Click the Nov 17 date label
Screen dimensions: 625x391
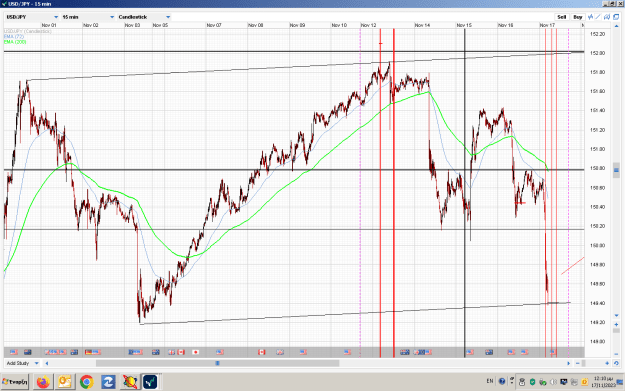click(547, 25)
